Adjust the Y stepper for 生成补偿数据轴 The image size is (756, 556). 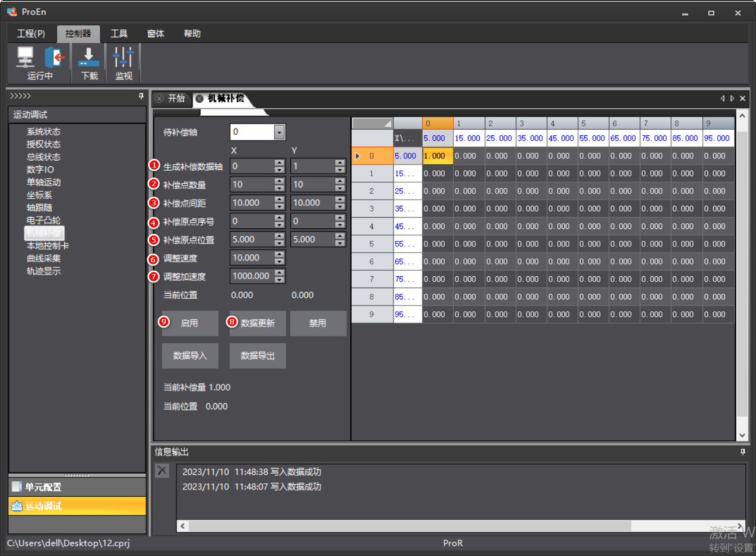340,166
